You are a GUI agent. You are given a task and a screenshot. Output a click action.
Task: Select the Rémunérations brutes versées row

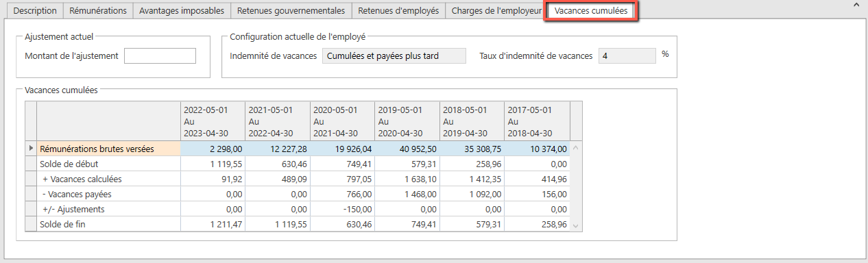tap(297, 149)
